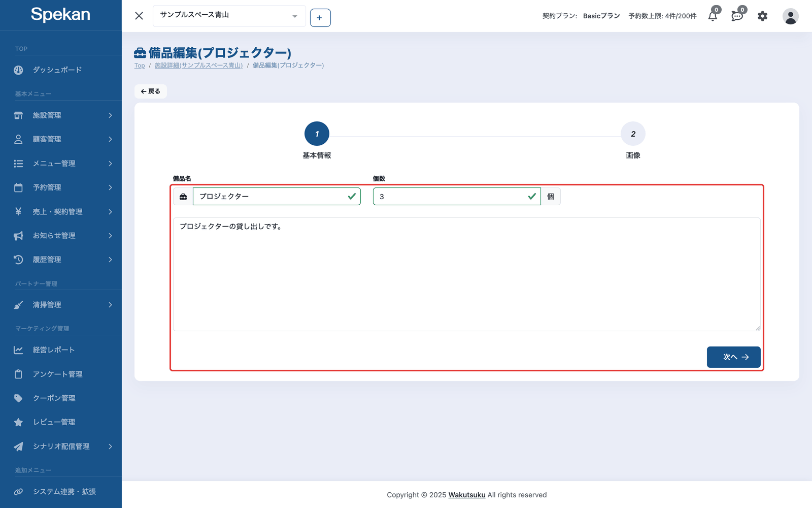Image resolution: width=812 pixels, height=508 pixels.
Task: Expand the お知らせ管理 submenu chevron
Action: (x=110, y=236)
